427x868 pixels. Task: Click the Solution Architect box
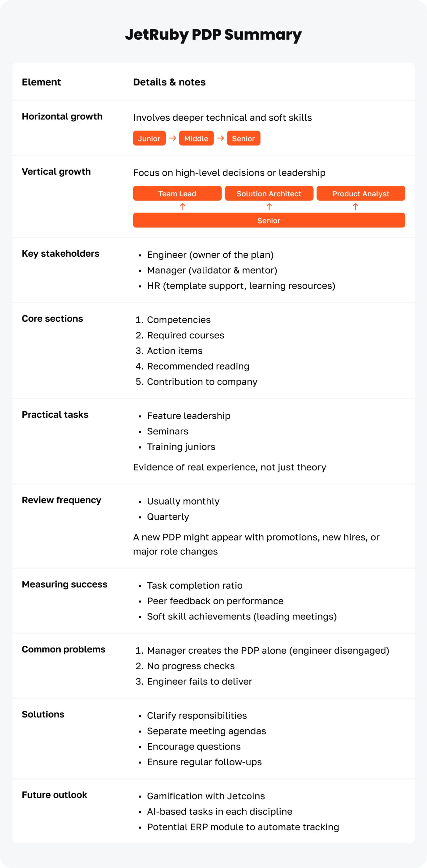(x=269, y=194)
